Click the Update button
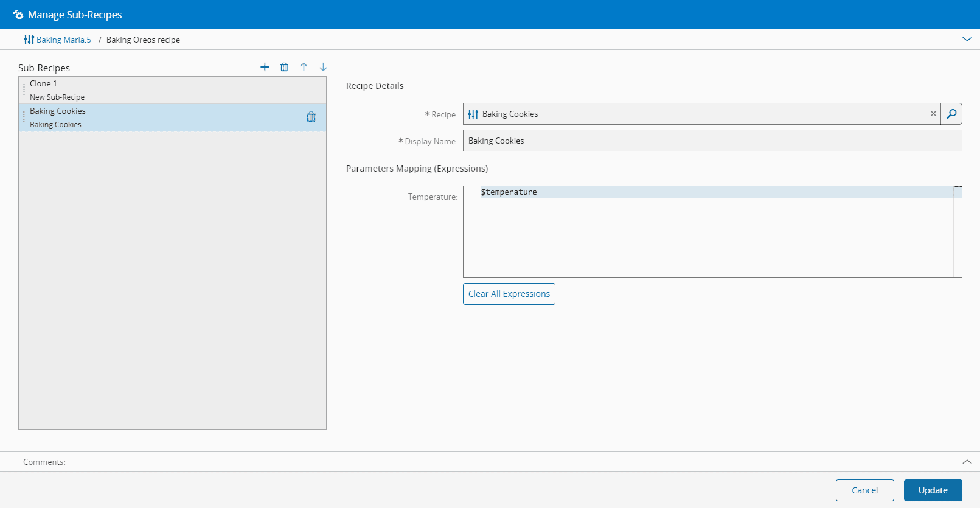Viewport: 980px width, 508px height. click(x=933, y=490)
